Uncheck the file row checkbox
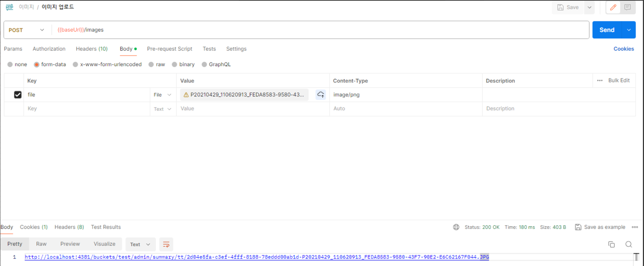The width and height of the screenshot is (644, 266). pyautogui.click(x=18, y=95)
